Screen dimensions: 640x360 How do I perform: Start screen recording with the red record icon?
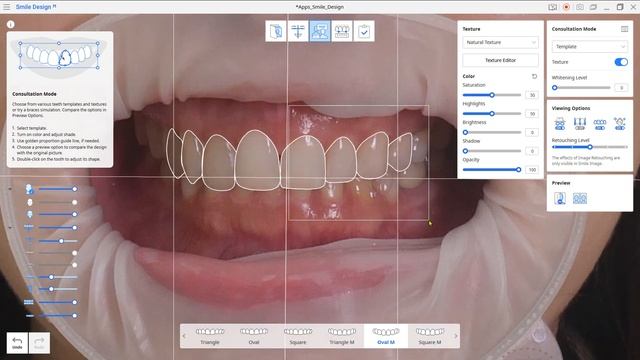(x=566, y=7)
